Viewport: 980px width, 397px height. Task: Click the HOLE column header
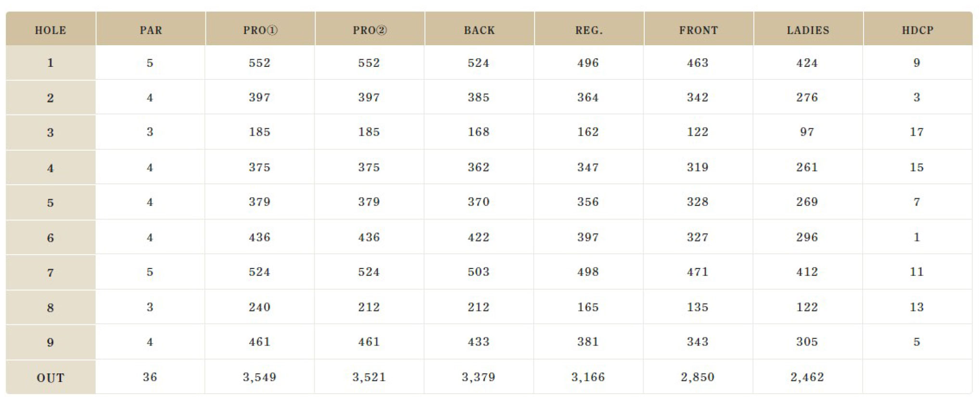tap(51, 29)
